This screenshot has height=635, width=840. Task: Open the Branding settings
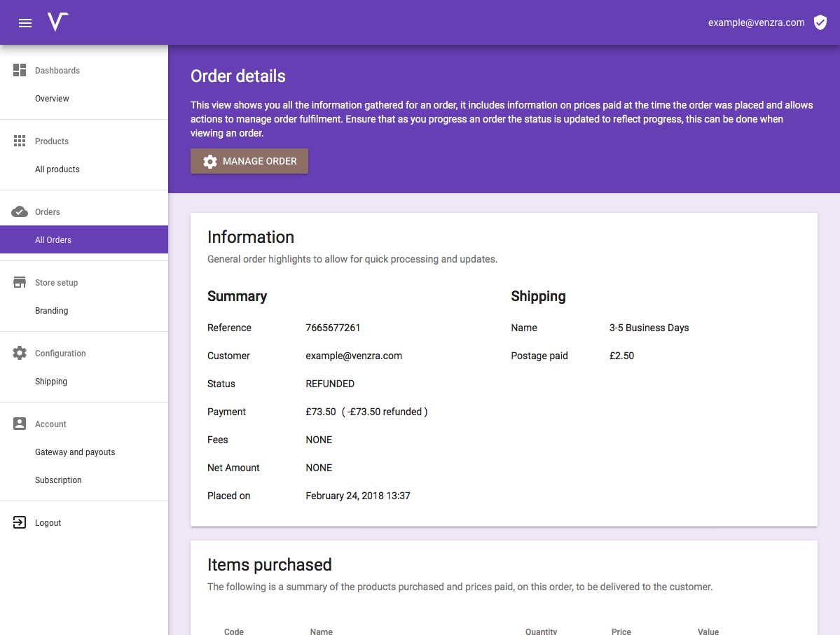[51, 311]
